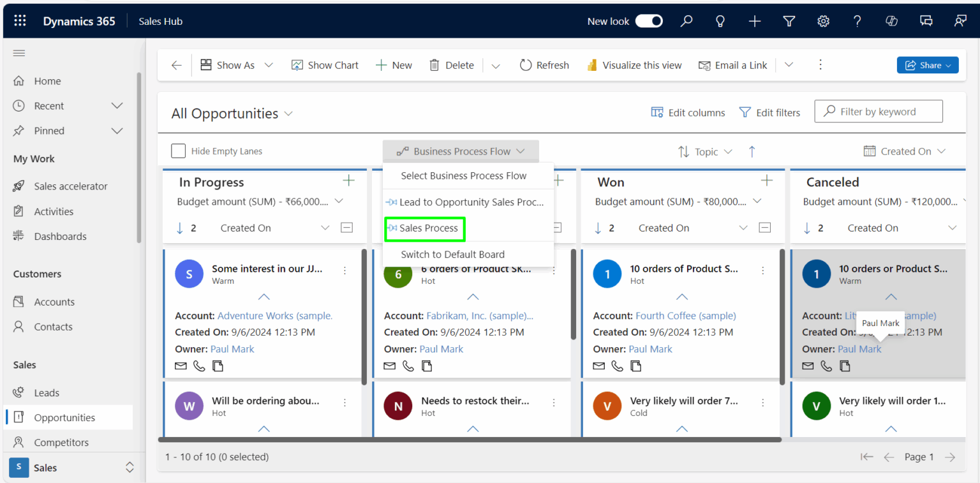980x483 pixels.
Task: Open Email a Link chevron dropdown
Action: point(789,65)
